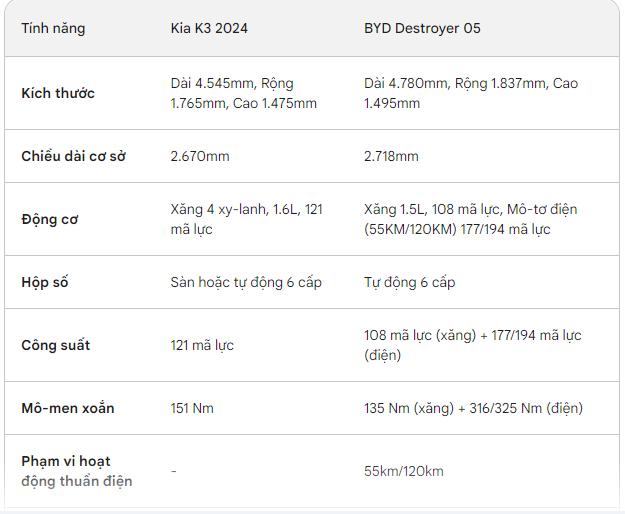
Task: Click the BYD Destroyer 05 dimensions cell
Action: click(471, 93)
